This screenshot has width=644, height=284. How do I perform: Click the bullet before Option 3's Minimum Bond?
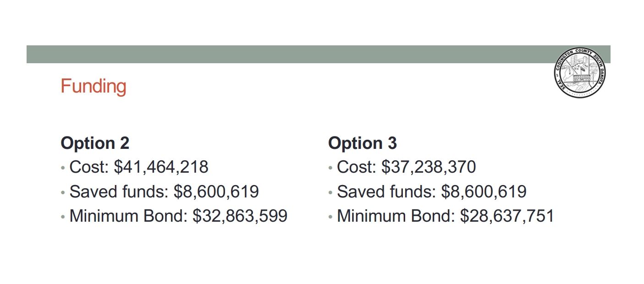pos(330,217)
